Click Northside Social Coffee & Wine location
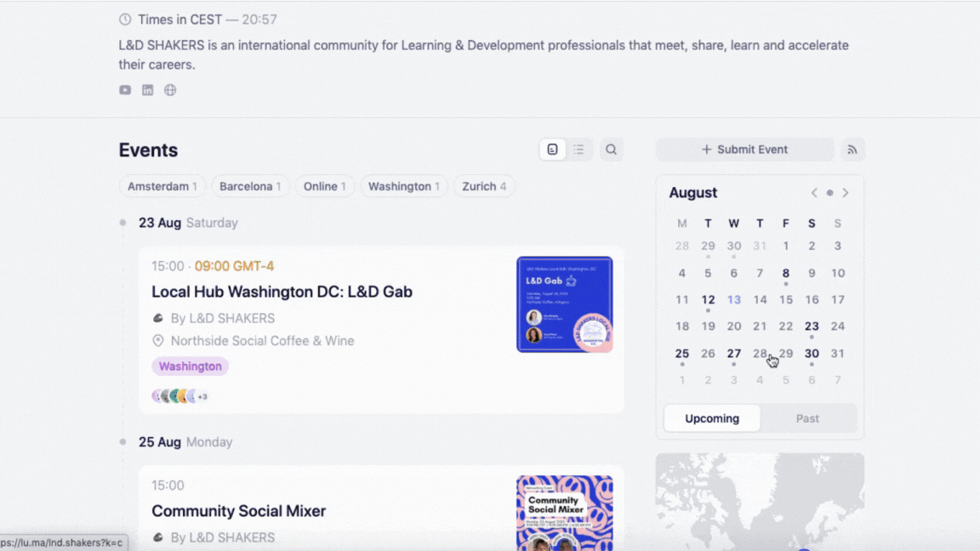This screenshot has width=980, height=551. click(263, 341)
